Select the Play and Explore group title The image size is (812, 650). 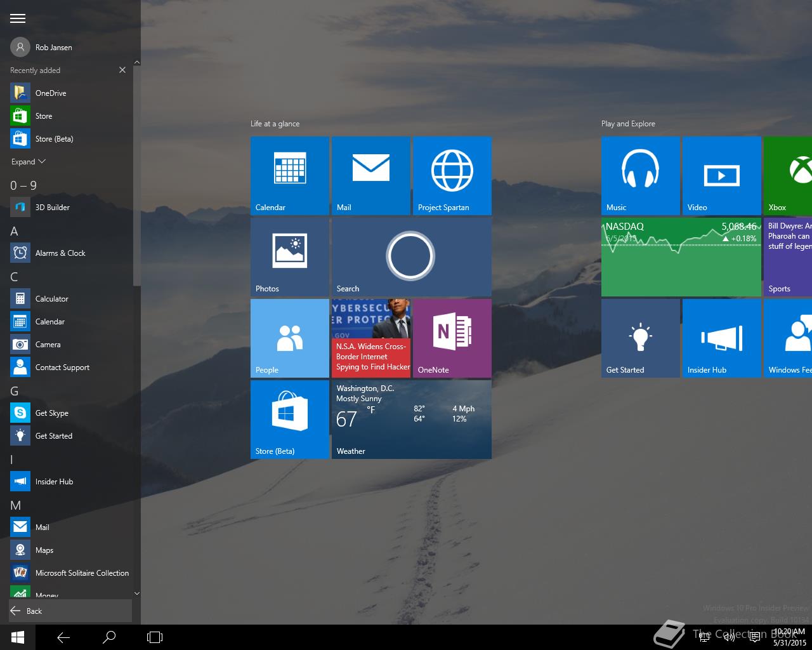628,124
